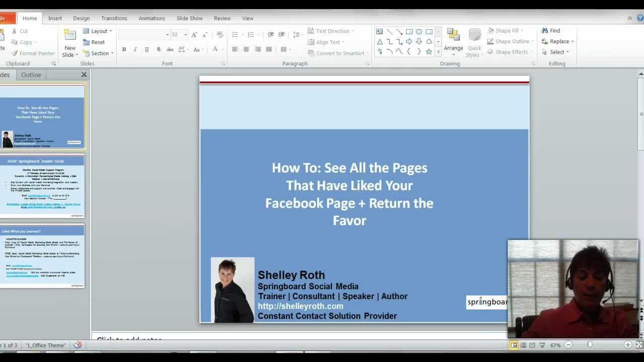Viewport: 644px width, 362px height.
Task: Open the Font Color picker
Action: point(215,49)
